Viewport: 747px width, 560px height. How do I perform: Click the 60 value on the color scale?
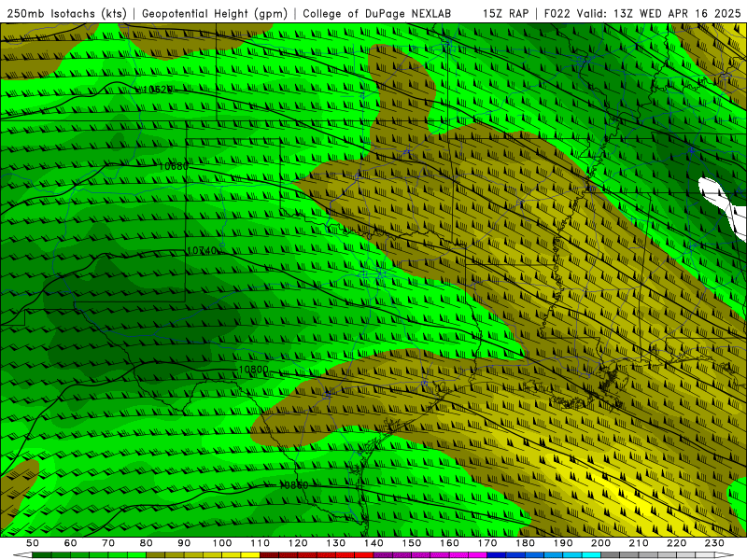(71, 543)
